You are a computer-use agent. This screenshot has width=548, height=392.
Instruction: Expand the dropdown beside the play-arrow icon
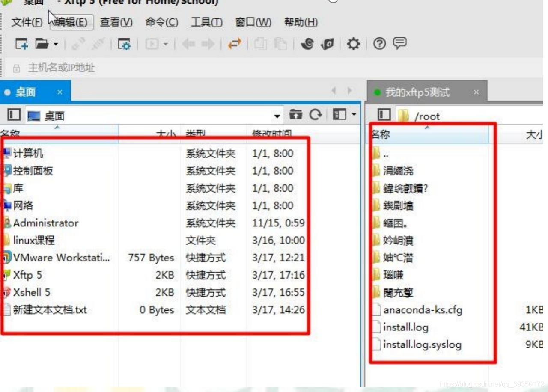click(x=166, y=44)
